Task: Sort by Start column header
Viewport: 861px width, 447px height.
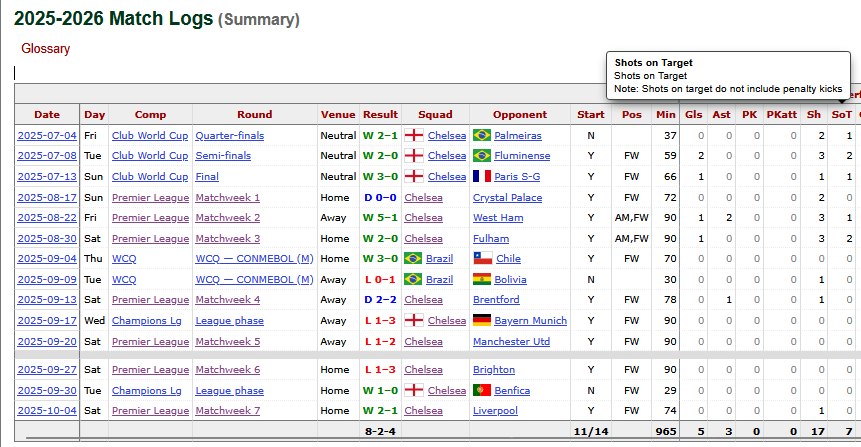Action: pos(591,114)
